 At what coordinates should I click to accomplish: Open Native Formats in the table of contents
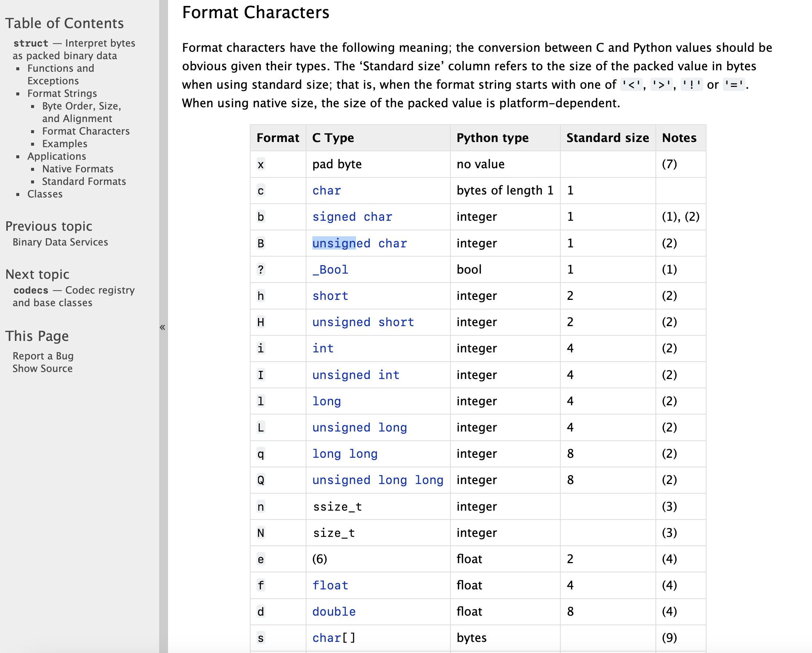pyautogui.click(x=78, y=169)
